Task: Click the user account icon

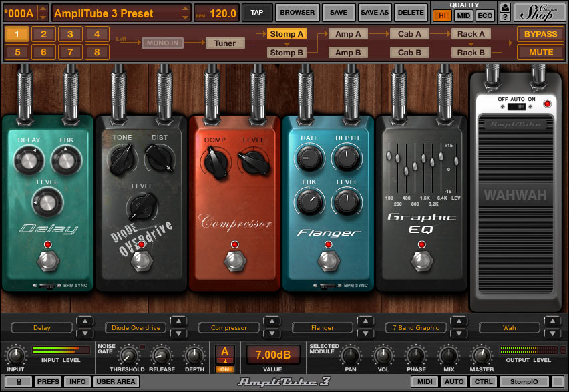Action: [505, 7]
